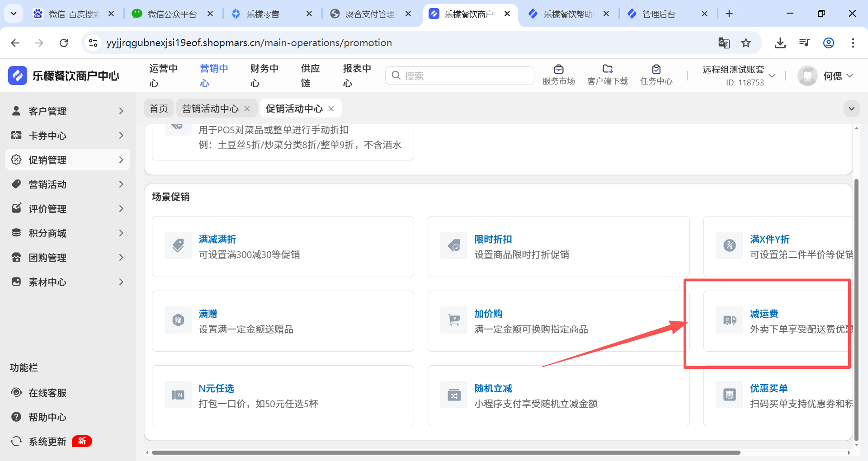Click the 评价管理 edit icon
Viewport: 868px width, 461px height.
point(16,208)
